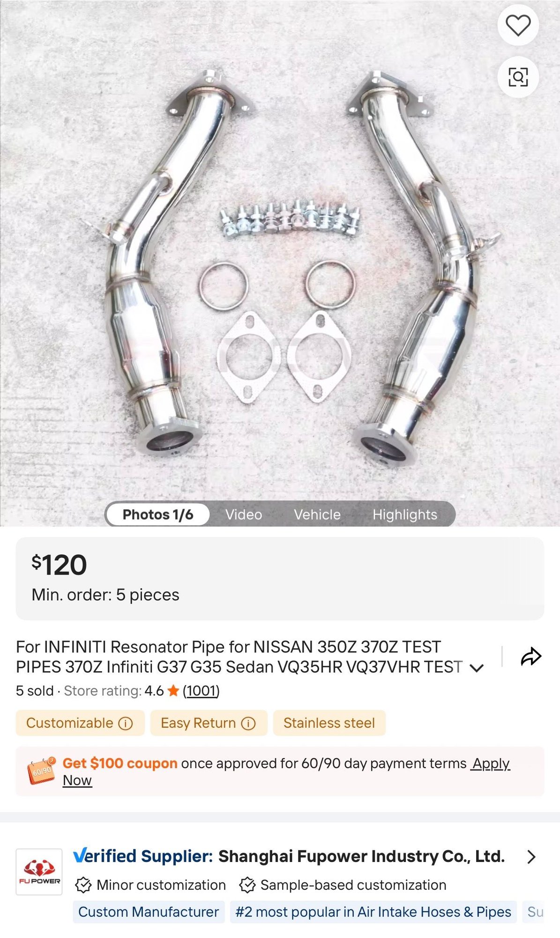The image size is (560, 938).
Task: Switch to the Vehicle tab
Action: coord(317,514)
